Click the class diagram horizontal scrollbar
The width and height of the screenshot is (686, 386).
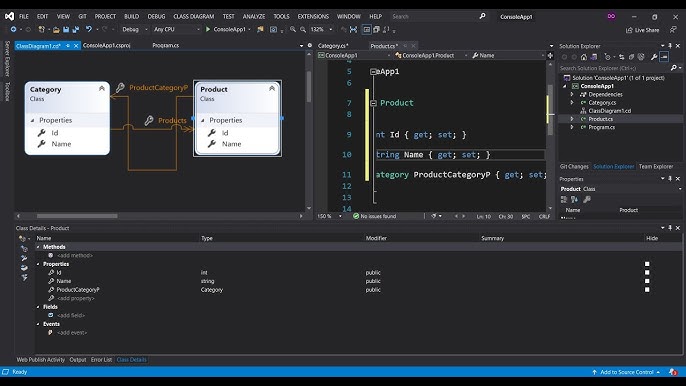point(159,216)
